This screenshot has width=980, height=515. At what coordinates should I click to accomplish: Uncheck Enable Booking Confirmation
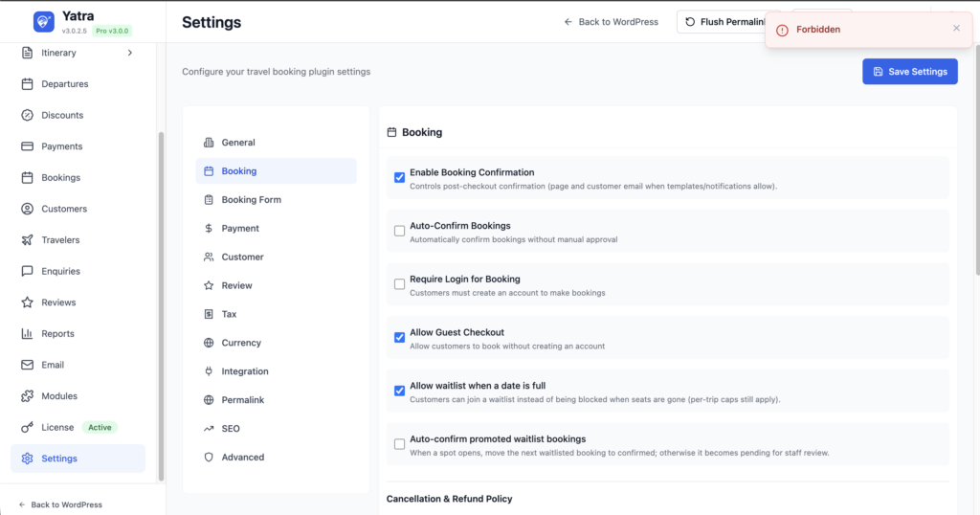(399, 178)
